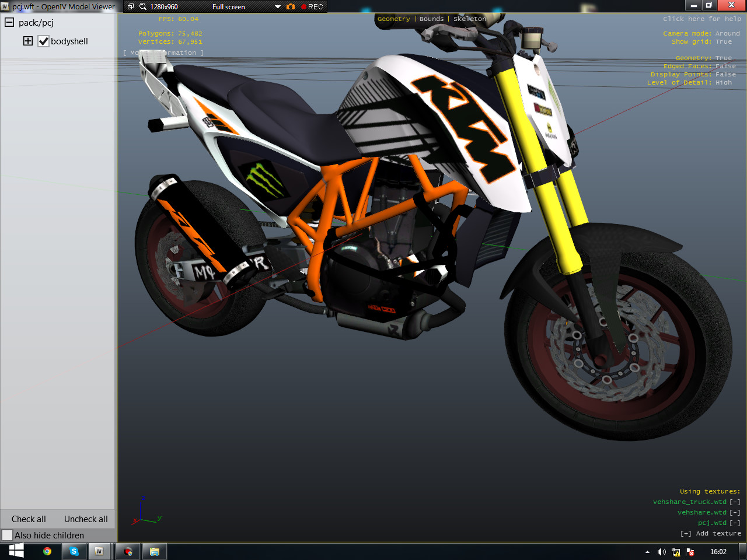The width and height of the screenshot is (747, 560).
Task: Click the XYZ axis gizmo
Action: (x=146, y=512)
